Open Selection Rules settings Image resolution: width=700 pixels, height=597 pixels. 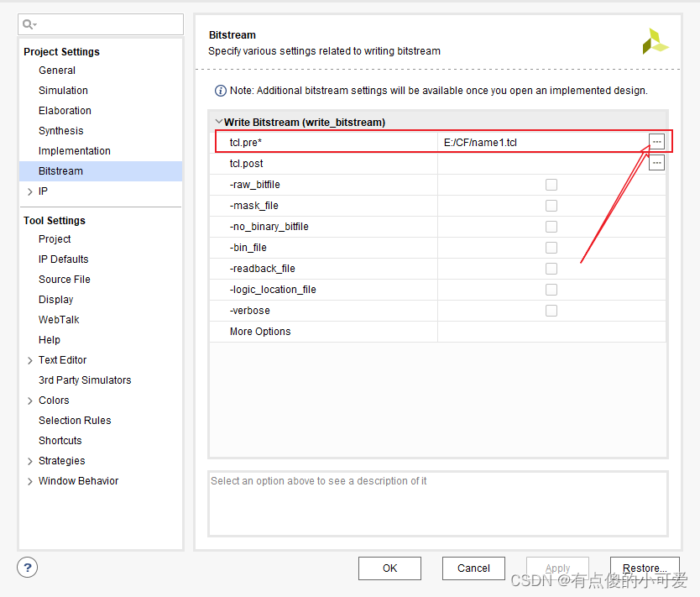tap(75, 420)
